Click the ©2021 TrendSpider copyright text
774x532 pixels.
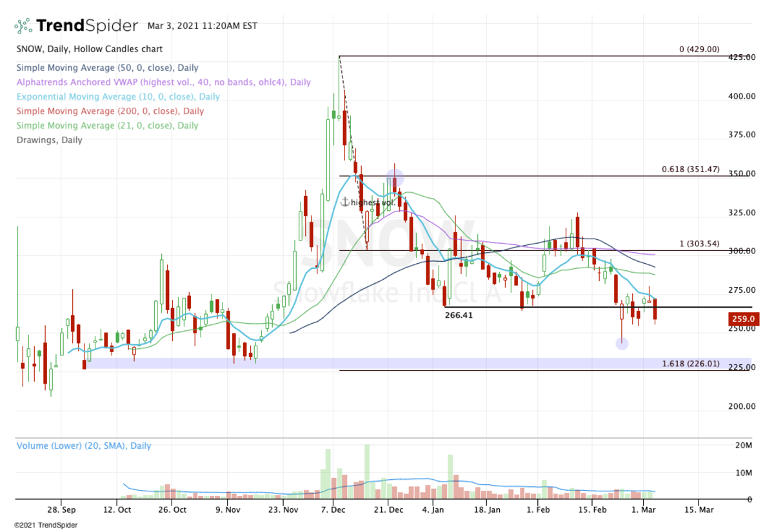45,525
